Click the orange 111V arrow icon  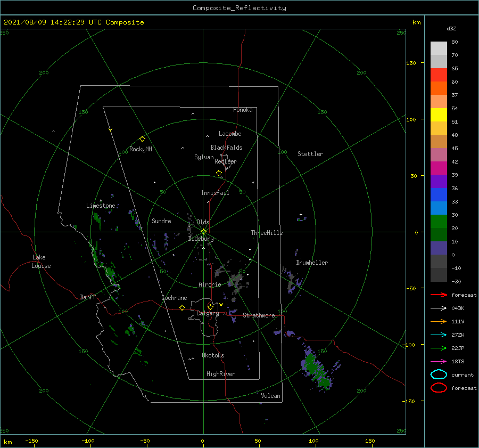439,321
